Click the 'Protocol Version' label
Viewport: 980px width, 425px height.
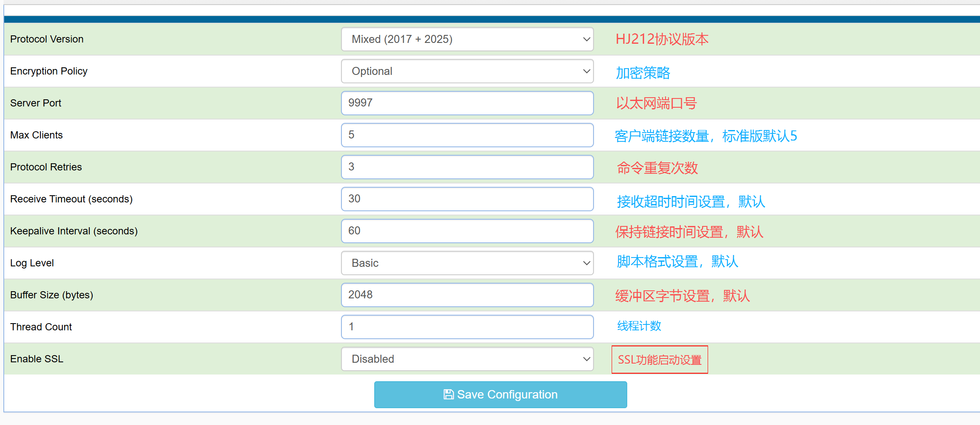pos(47,39)
